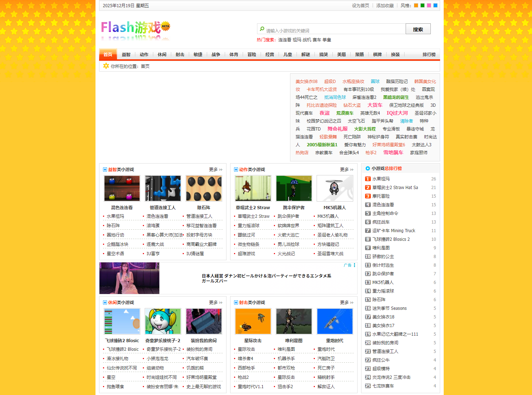Click the yellow star icon beside 你所在的位置

coord(106,66)
